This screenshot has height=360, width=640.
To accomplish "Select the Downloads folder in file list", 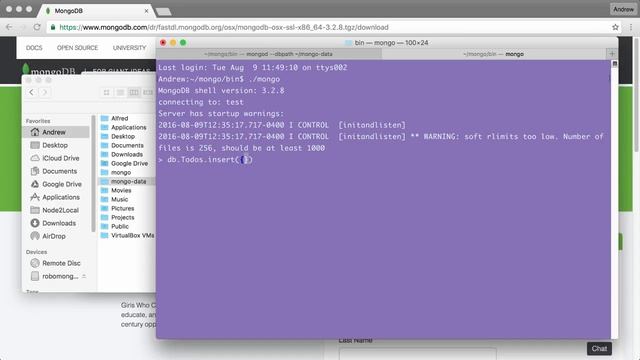I will 127,154.
